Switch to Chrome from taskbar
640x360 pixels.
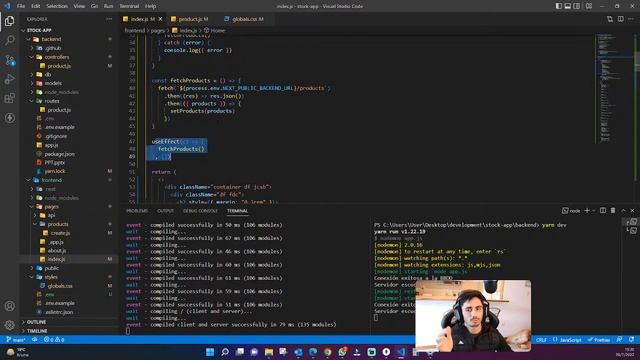coord(327,352)
